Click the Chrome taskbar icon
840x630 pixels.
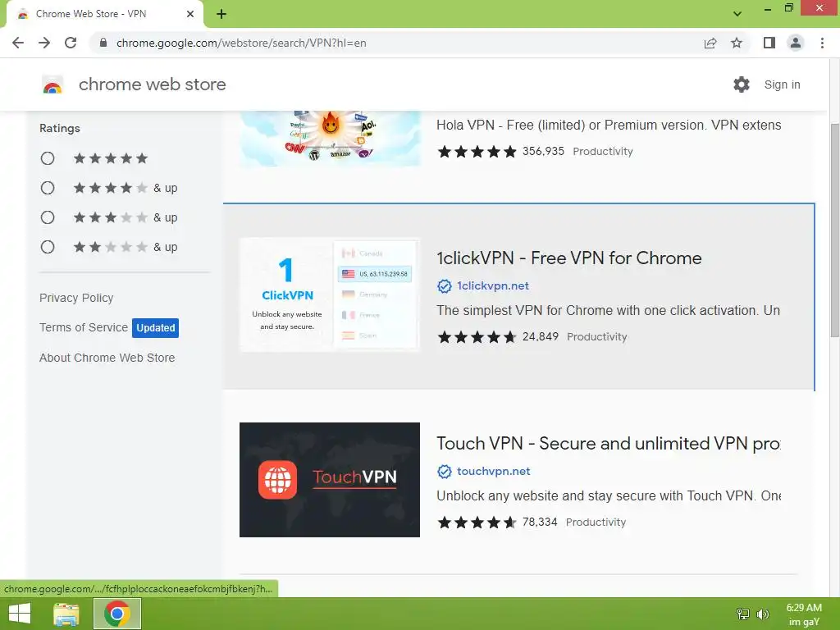[117, 614]
